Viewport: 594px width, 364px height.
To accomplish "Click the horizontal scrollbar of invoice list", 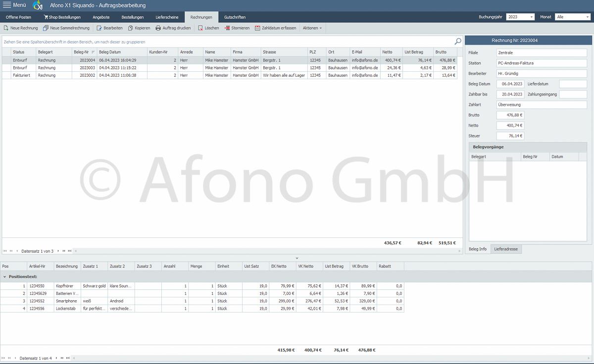I will pos(267,251).
